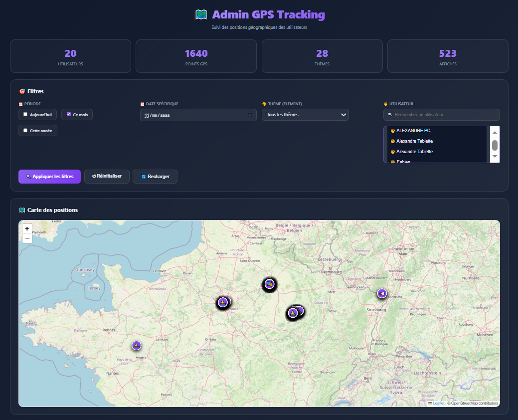This screenshot has height=420, width=518.
Task: Click the megaphone marker near Strasbourg
Action: (382, 294)
